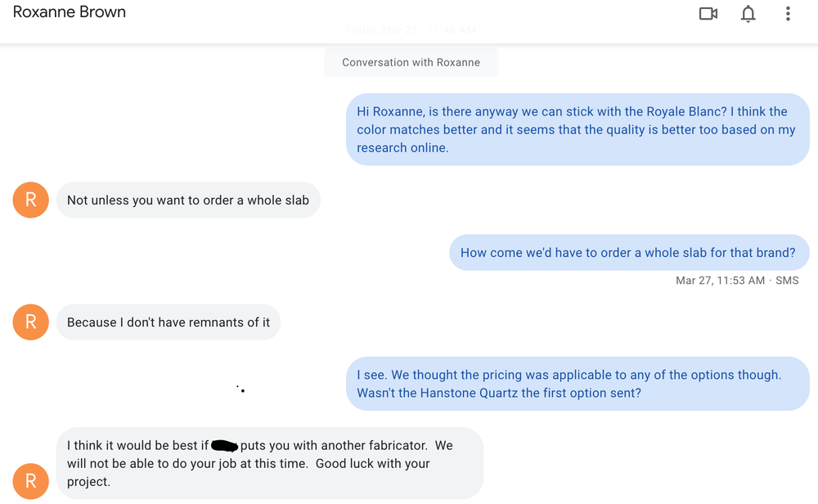Click the Conversation with Roxanne label
This screenshot has height=504, width=818.
[411, 62]
